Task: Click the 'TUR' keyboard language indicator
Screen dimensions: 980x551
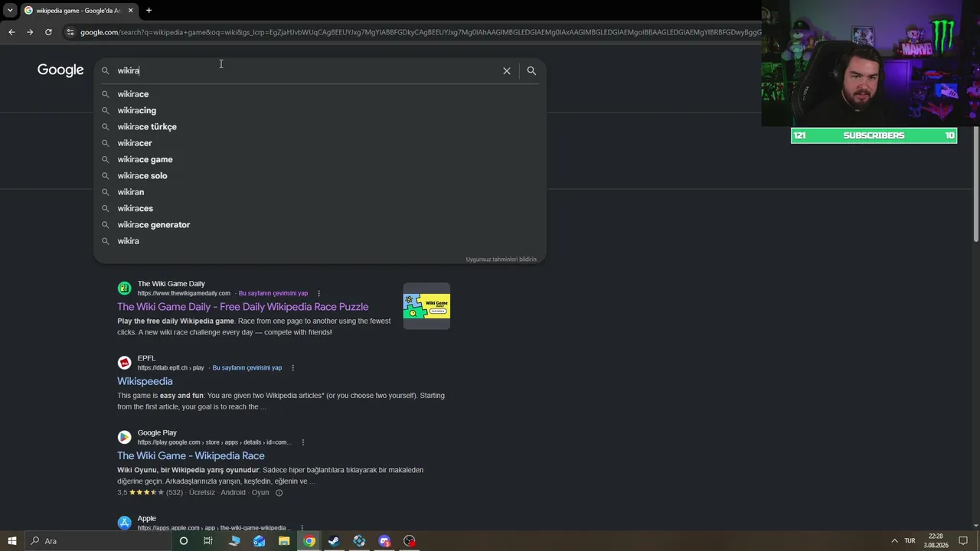Action: pyautogui.click(x=910, y=541)
